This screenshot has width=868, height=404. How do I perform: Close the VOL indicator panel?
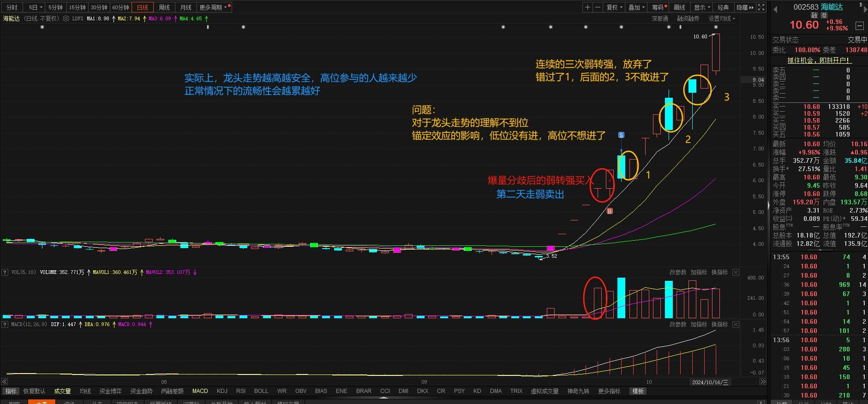click(736, 273)
